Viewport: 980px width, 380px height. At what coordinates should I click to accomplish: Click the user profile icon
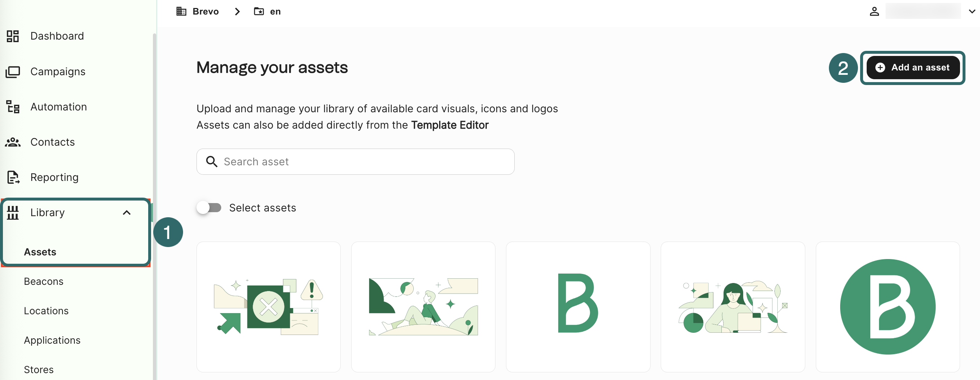pos(874,11)
